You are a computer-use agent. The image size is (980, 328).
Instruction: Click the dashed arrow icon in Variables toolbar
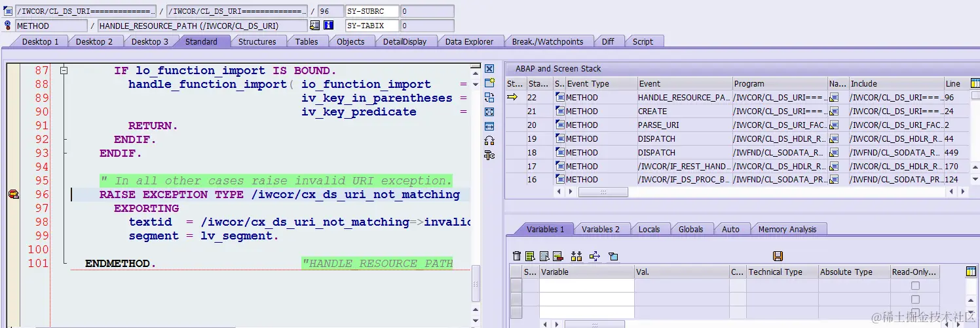pyautogui.click(x=595, y=256)
